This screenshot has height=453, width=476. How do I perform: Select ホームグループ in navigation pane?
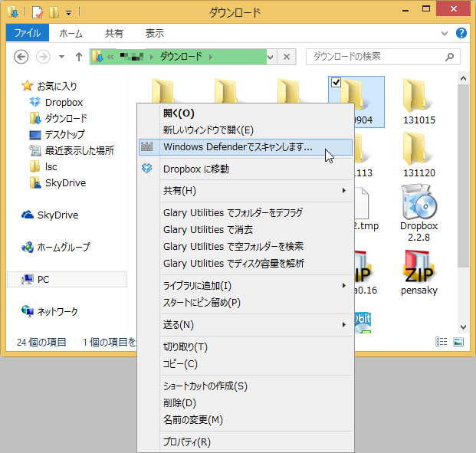(x=55, y=247)
